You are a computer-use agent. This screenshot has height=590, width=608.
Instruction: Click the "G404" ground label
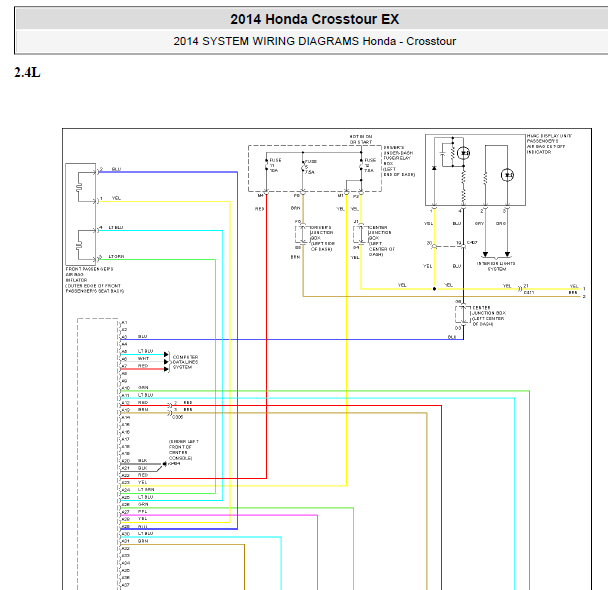(175, 463)
